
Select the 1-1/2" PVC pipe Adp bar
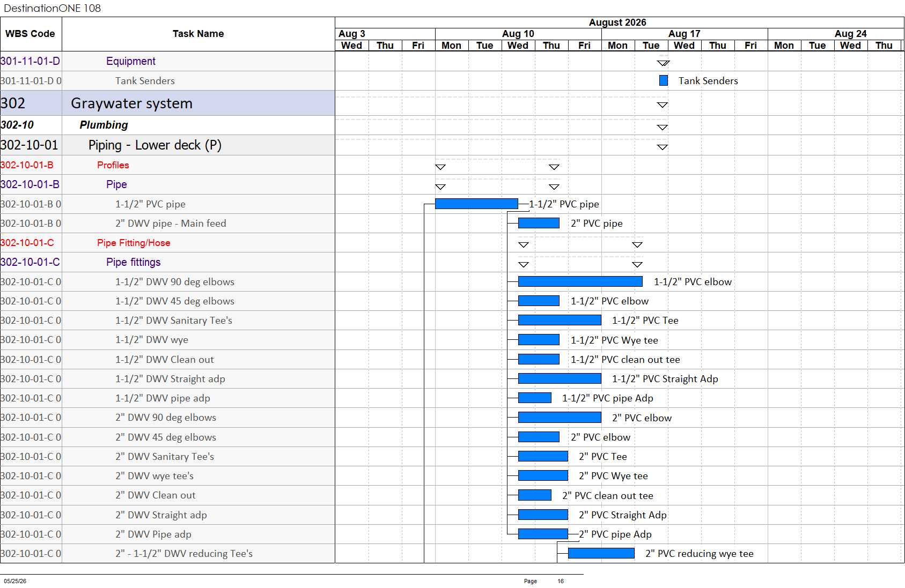(x=535, y=398)
